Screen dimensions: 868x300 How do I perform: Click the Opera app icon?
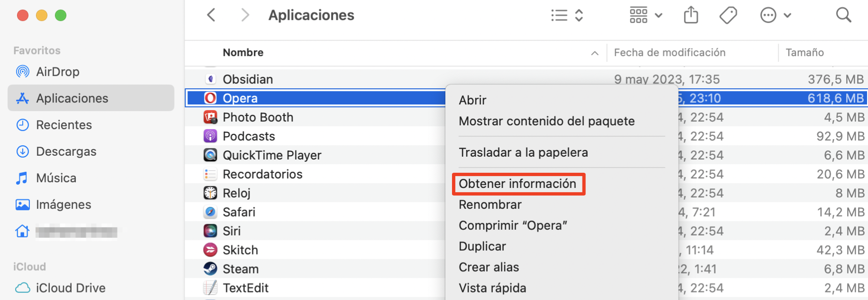pyautogui.click(x=210, y=98)
